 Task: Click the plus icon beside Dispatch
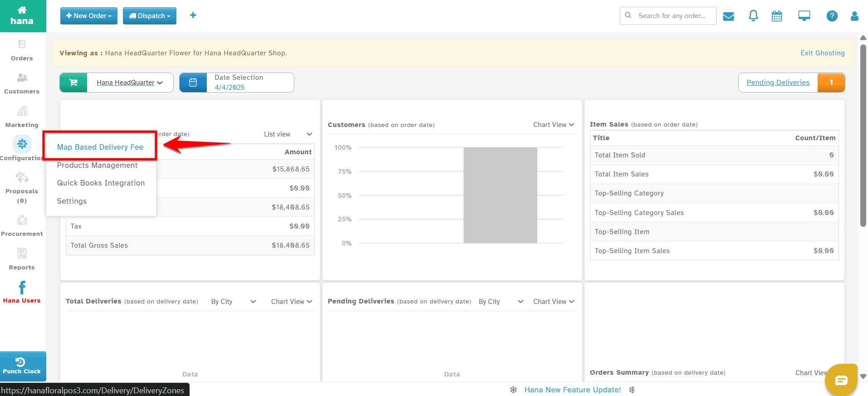pos(193,15)
